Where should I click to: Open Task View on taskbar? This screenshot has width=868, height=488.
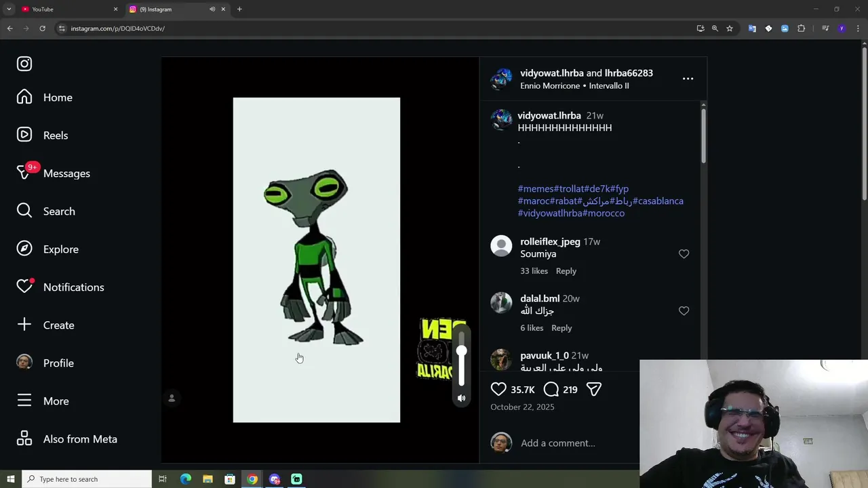(x=163, y=479)
